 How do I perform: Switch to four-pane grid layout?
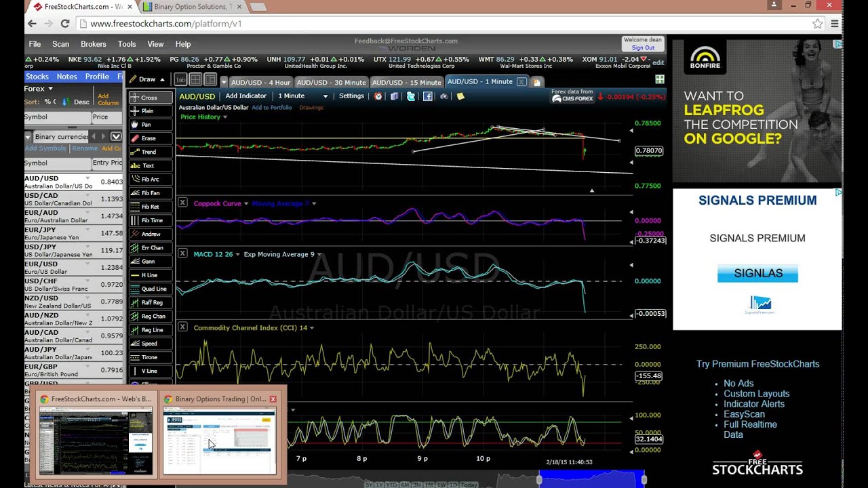click(195, 80)
